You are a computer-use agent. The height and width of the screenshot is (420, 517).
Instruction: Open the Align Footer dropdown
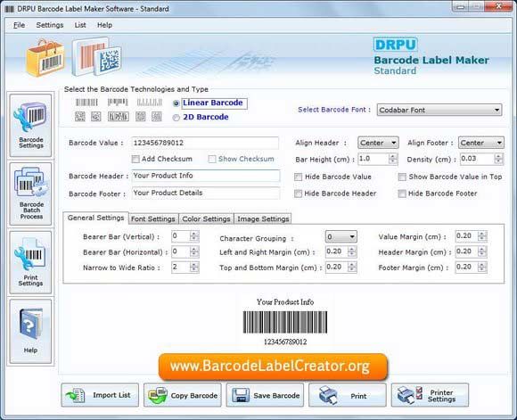tap(480, 143)
